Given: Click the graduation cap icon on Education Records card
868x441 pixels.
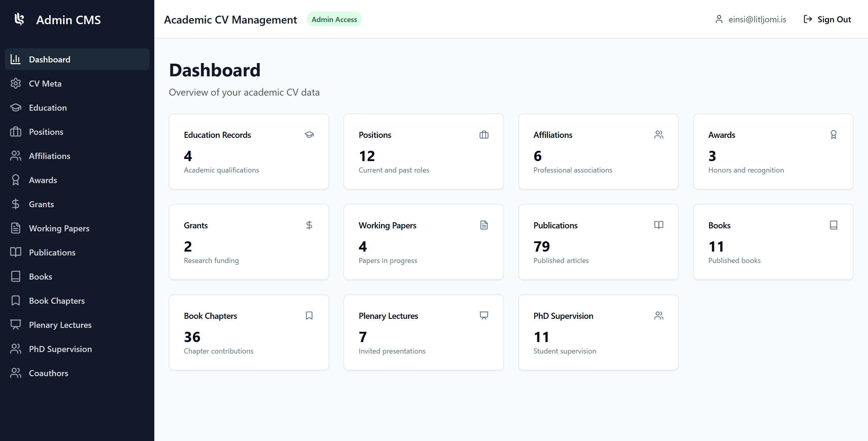Looking at the screenshot, I should coord(309,135).
